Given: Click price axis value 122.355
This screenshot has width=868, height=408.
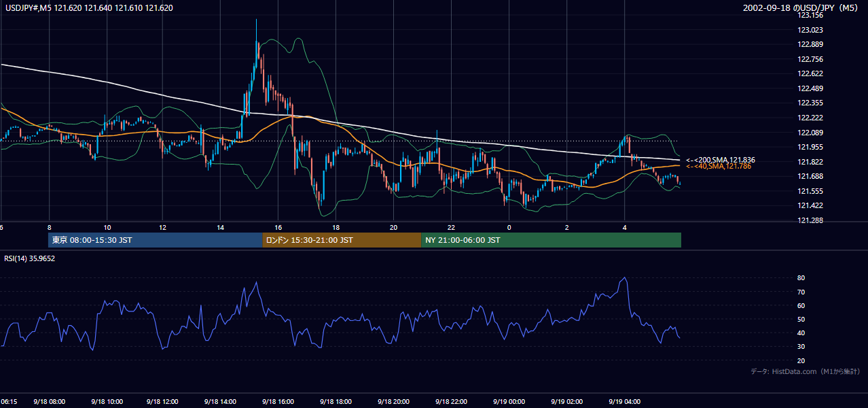Looking at the screenshot, I should (x=810, y=103).
